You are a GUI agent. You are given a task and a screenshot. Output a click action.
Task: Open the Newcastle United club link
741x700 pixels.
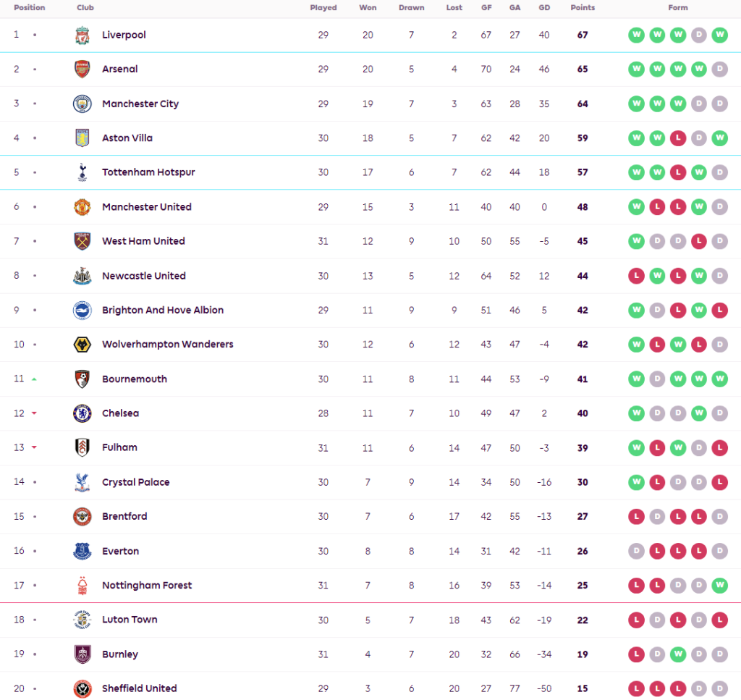tap(144, 276)
